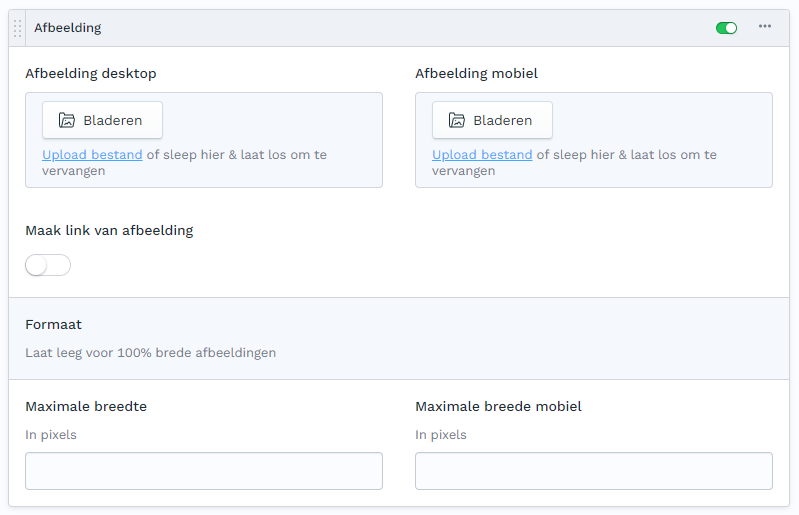Click folder icon in mobiel Bladeren button
Screen dimensions: 799x515
(457, 120)
